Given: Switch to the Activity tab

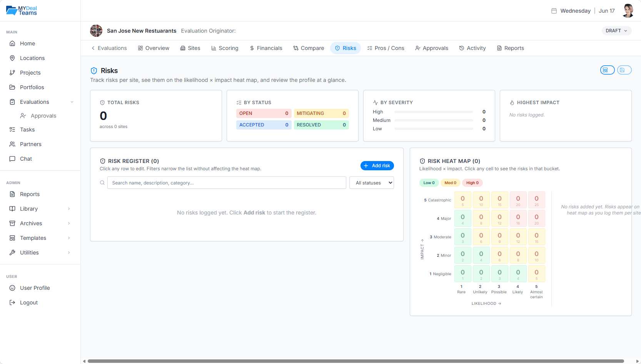Looking at the screenshot, I should pyautogui.click(x=472, y=48).
